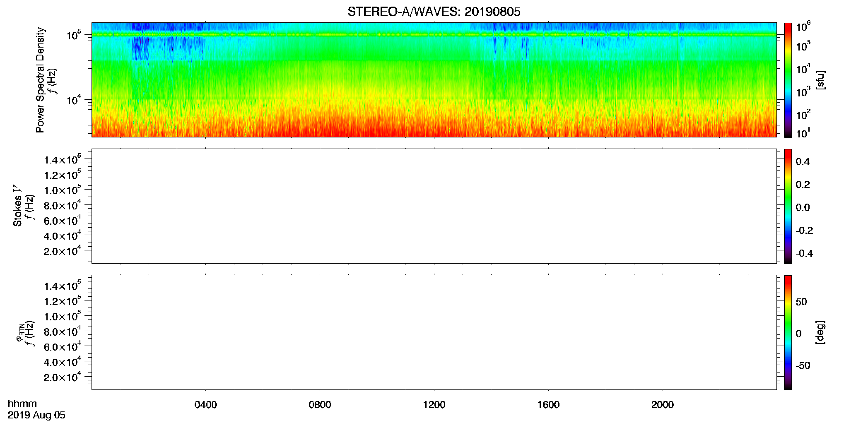Screen dimensions: 868x447
Task: Click the -0.4 label on Stokes color bar
Action: [804, 254]
